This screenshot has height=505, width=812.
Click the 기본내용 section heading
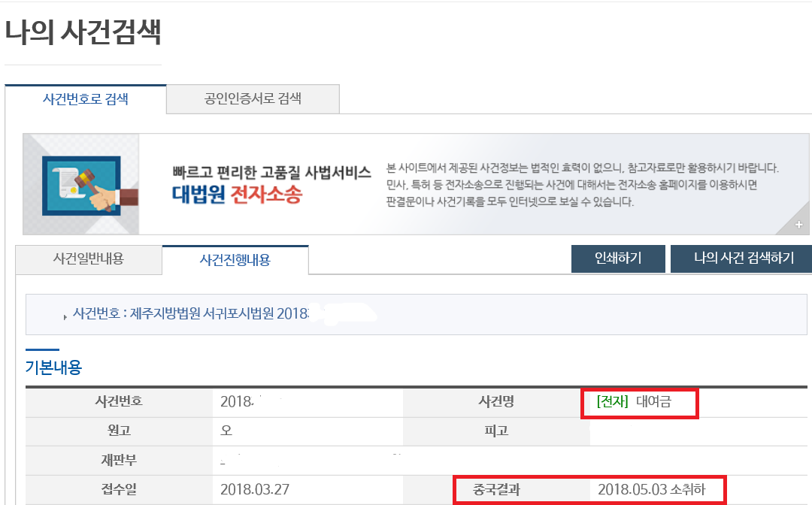53,367
